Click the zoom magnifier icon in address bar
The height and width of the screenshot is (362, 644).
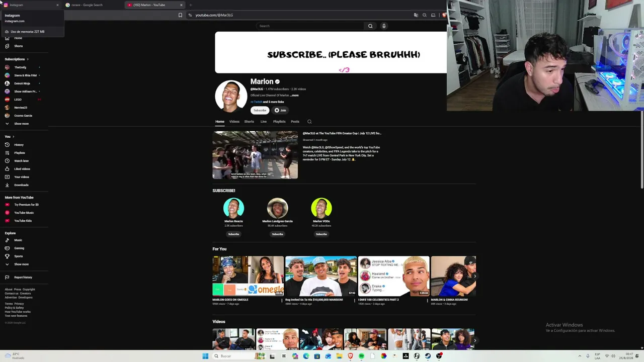(x=424, y=15)
